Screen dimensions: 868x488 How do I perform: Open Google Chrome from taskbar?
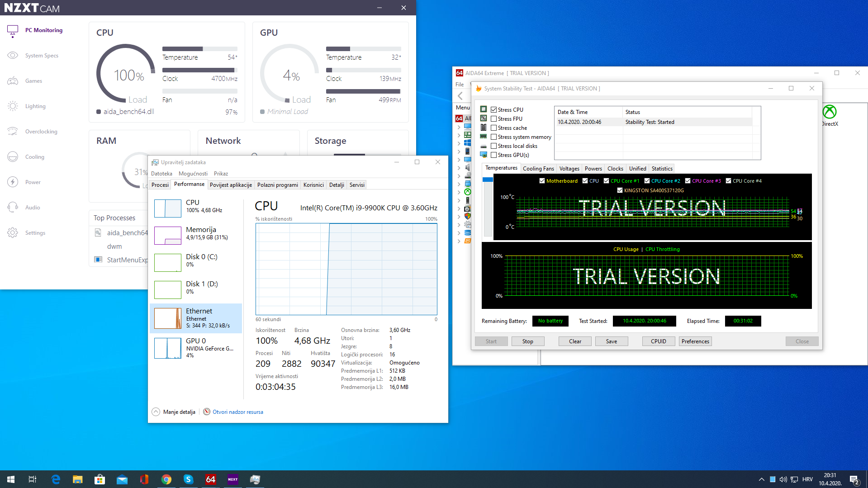point(166,479)
